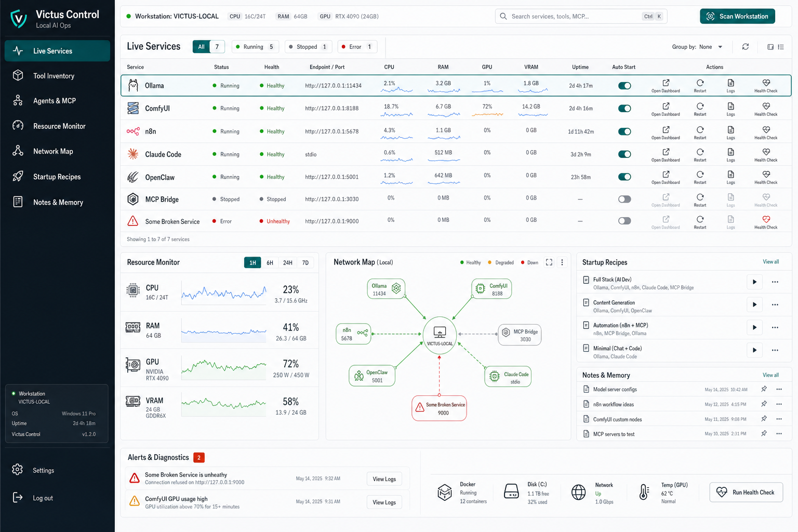Open more options for n8n workflow ideas
The height and width of the screenshot is (532, 798).
pyautogui.click(x=779, y=404)
